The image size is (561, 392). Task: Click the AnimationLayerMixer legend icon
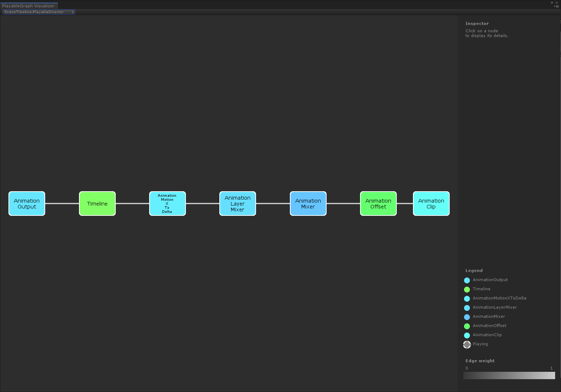click(467, 308)
